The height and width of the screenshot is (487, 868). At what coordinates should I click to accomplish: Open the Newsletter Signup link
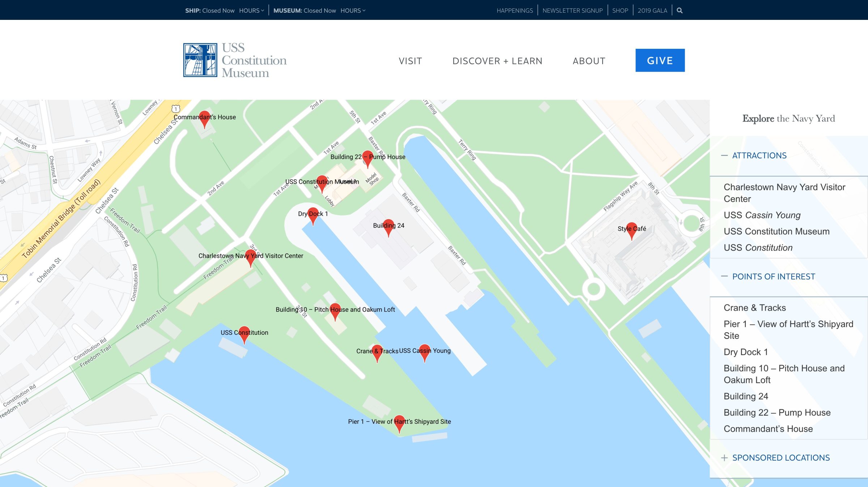click(x=573, y=10)
